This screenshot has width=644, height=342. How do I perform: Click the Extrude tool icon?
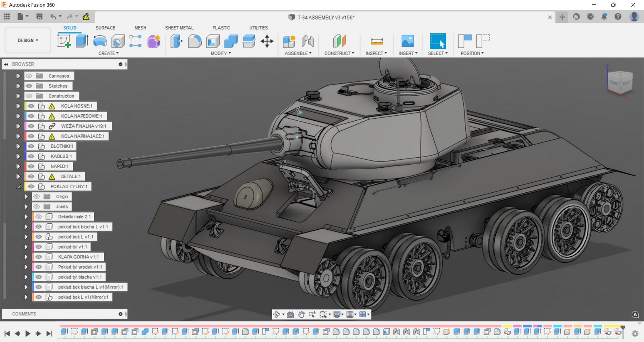[x=82, y=41]
